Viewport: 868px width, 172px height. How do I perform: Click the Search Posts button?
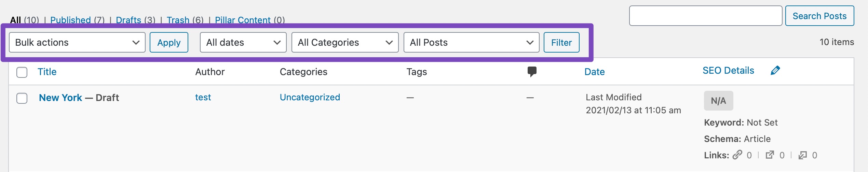(819, 16)
